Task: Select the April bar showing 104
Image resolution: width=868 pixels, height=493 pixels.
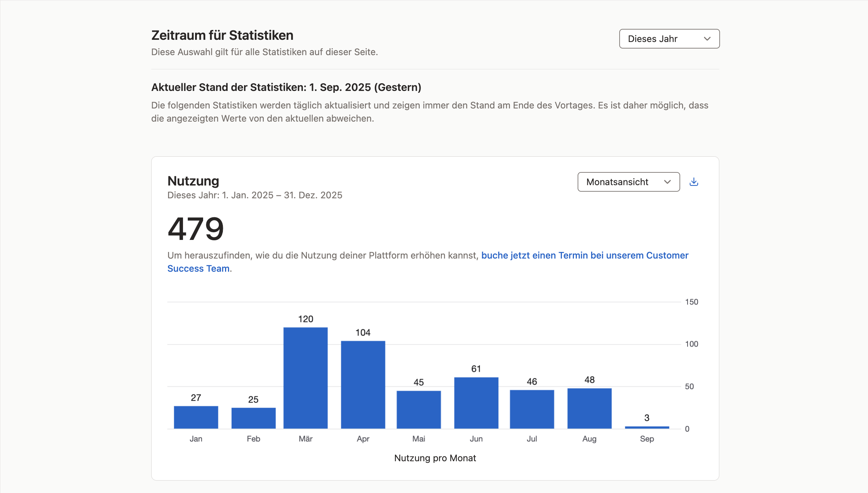Action: pyautogui.click(x=363, y=385)
